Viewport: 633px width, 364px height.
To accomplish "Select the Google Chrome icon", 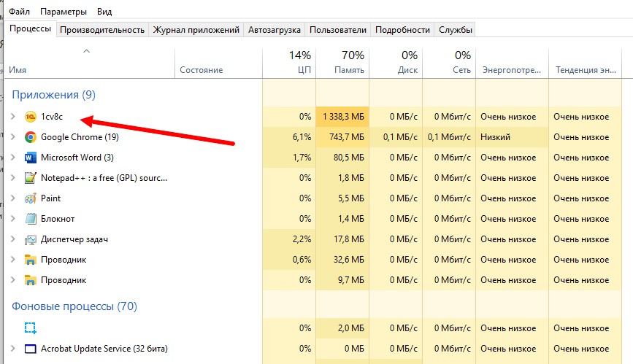I will click(x=31, y=137).
